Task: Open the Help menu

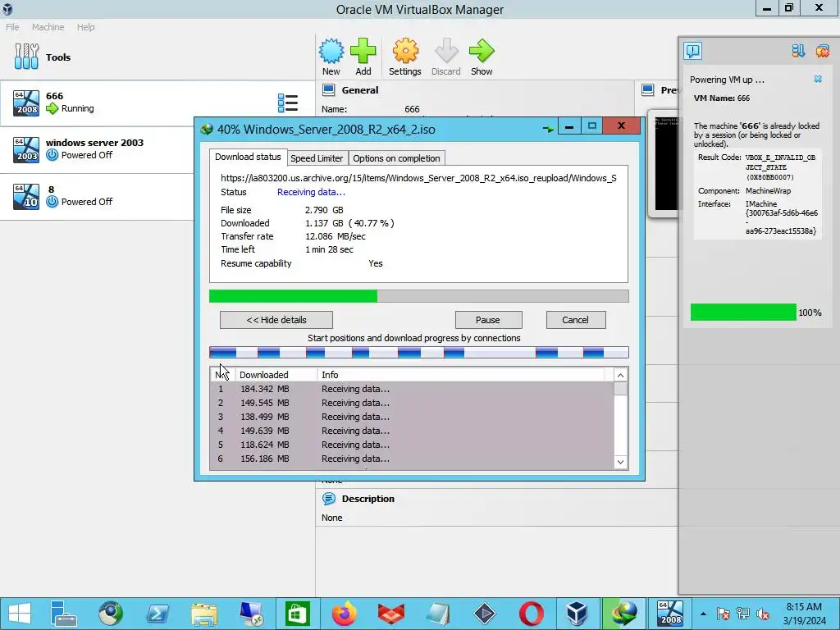Action: point(85,27)
